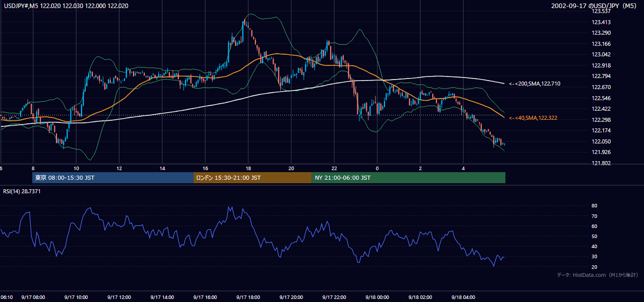The image size is (644, 302).
Task: Click price level 122.546 on the axis
Action: [x=601, y=98]
